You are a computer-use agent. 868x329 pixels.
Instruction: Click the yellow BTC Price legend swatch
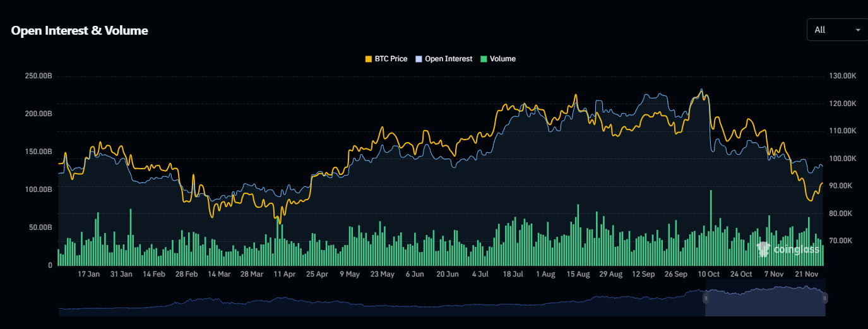coord(369,59)
